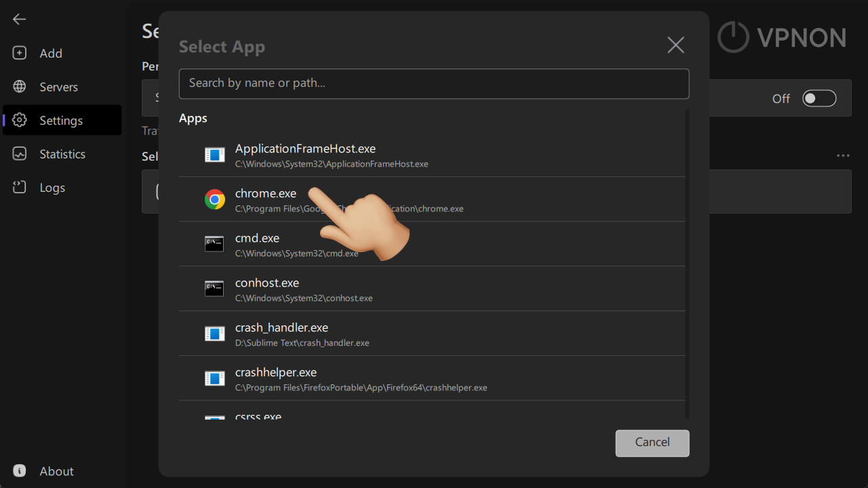
Task: Open the ellipsis options menu near top right
Action: [842, 155]
